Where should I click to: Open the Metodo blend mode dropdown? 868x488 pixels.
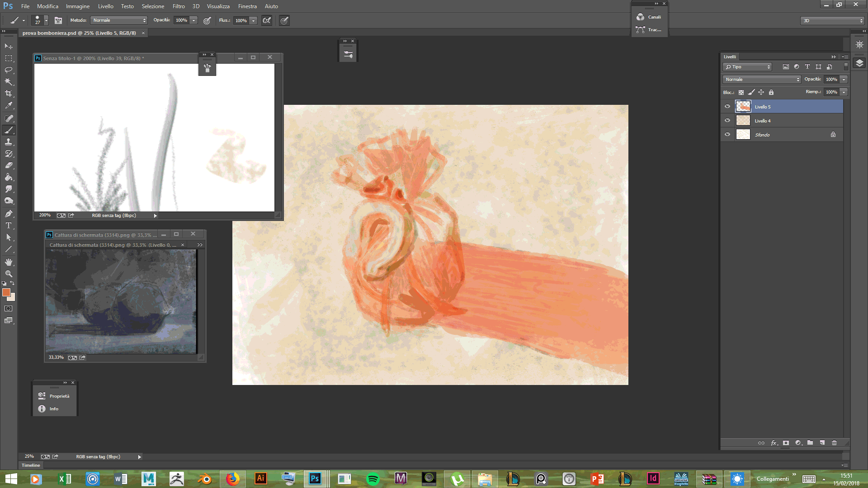coord(119,20)
